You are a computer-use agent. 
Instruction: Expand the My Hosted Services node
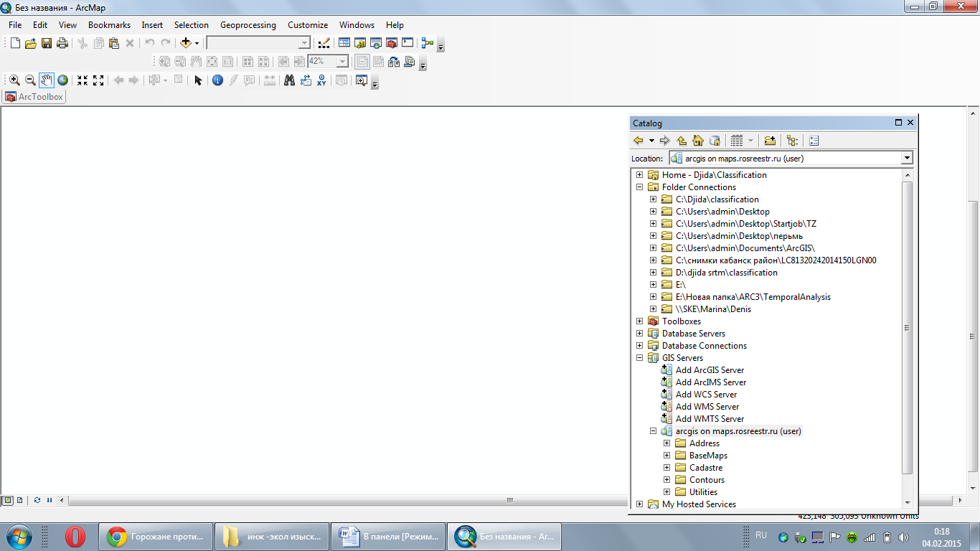click(640, 504)
